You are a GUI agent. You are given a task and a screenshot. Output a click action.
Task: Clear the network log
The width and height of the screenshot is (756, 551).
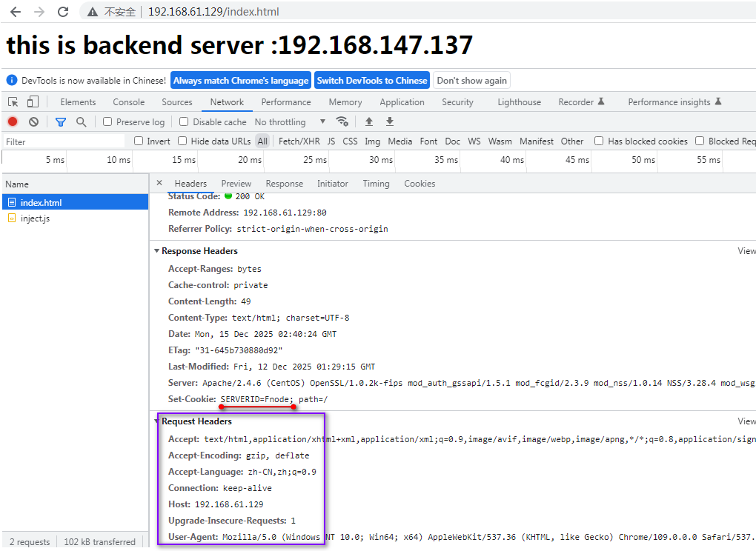[x=33, y=122]
